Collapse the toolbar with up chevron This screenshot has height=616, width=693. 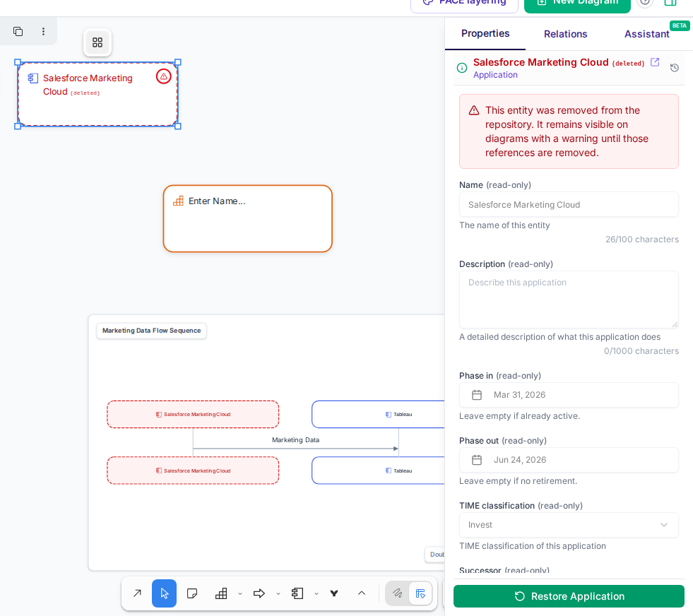[362, 593]
